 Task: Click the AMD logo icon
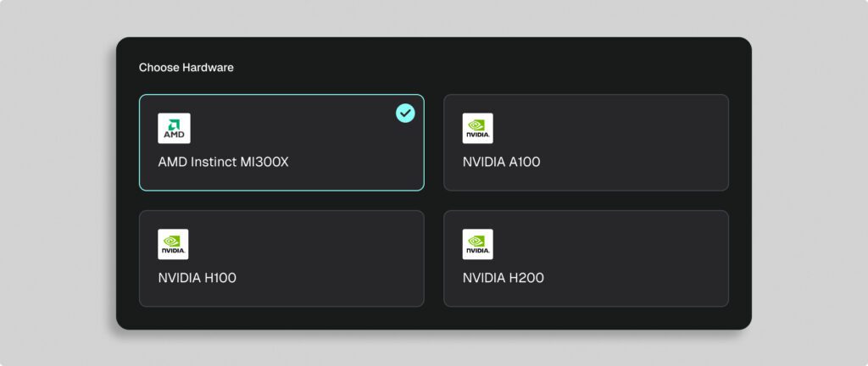coord(174,128)
